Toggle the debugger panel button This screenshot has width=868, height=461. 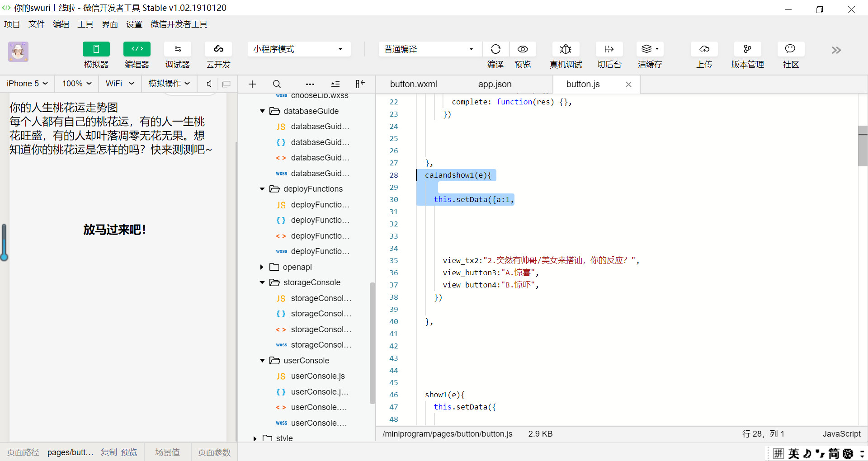tap(178, 49)
